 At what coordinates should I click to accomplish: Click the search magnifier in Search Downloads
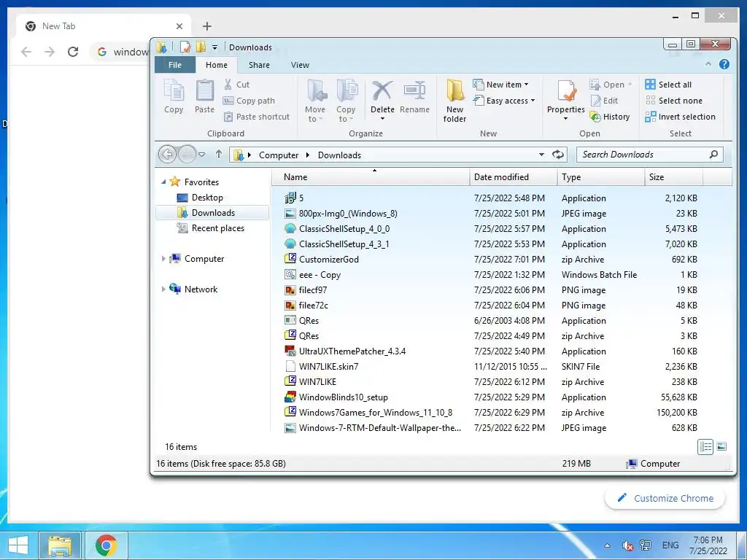point(713,155)
